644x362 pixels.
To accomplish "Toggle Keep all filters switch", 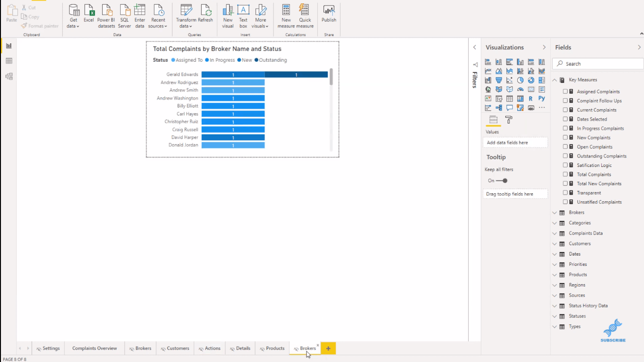I will click(502, 181).
